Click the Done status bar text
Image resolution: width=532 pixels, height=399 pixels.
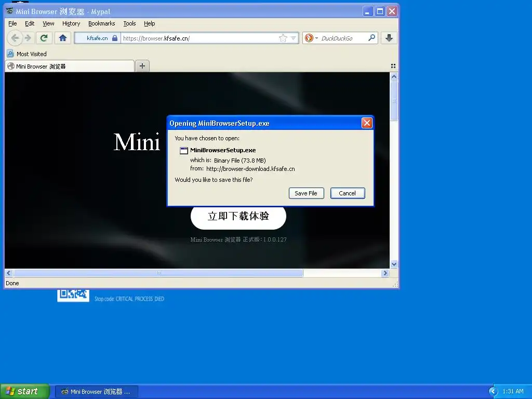pyautogui.click(x=12, y=283)
